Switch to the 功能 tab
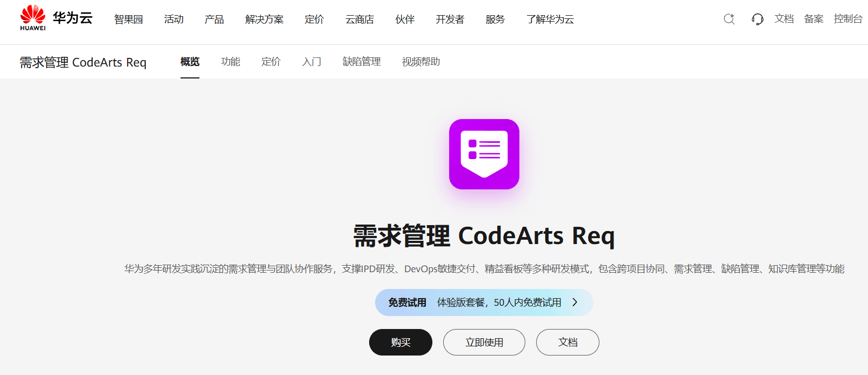Image resolution: width=868 pixels, height=375 pixels. pos(231,62)
